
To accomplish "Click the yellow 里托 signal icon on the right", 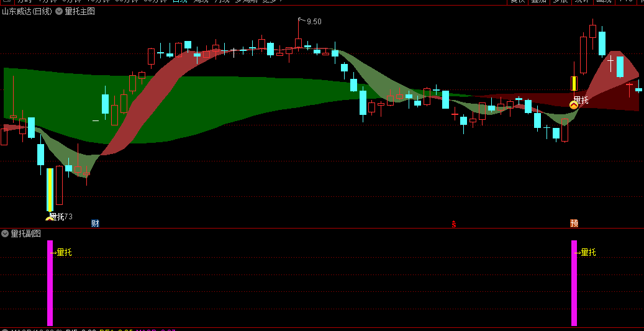I will (574, 105).
